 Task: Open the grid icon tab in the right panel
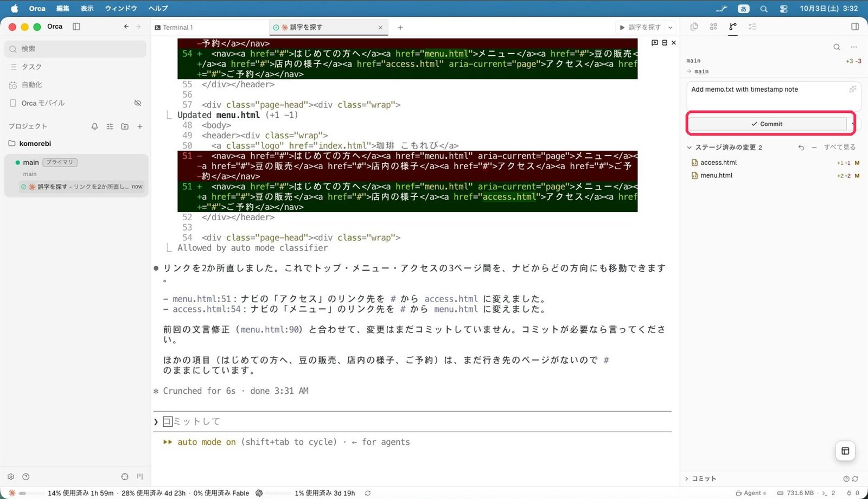point(713,27)
